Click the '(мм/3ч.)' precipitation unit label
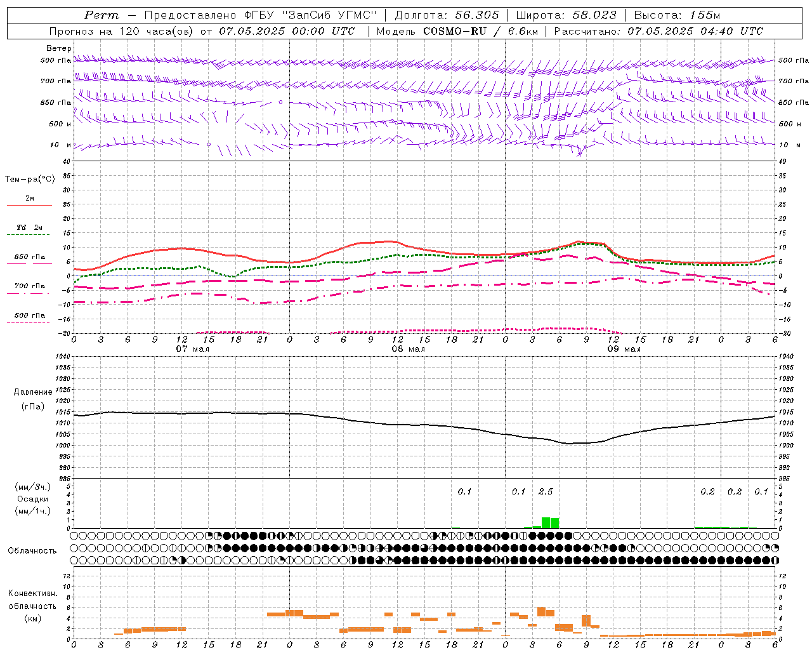Image resolution: width=812 pixels, height=650 pixels. (x=33, y=487)
